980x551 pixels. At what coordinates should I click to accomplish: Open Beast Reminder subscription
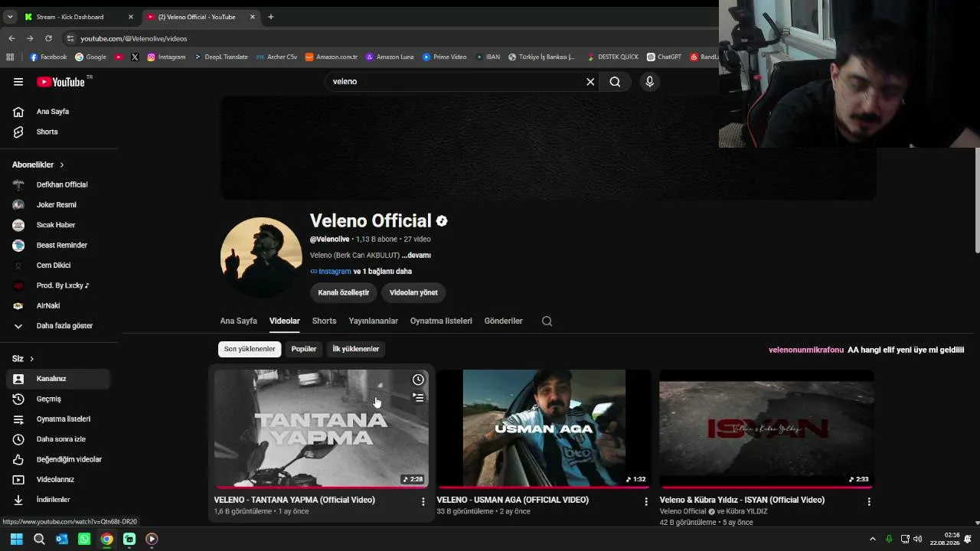click(x=58, y=246)
